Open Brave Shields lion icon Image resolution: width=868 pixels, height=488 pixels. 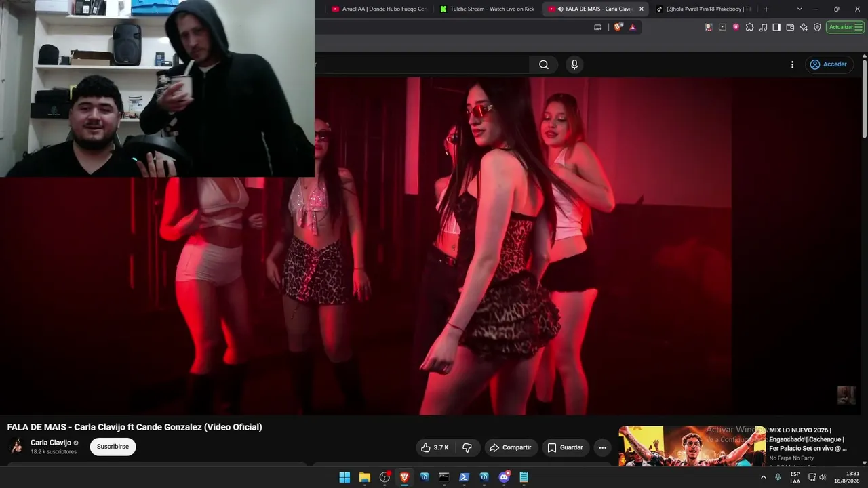pyautogui.click(x=618, y=27)
